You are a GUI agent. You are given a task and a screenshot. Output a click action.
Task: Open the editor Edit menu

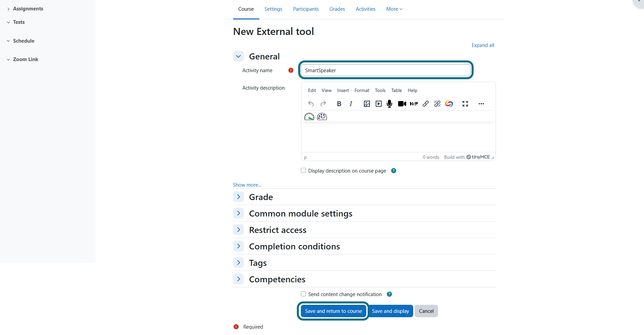tap(312, 90)
